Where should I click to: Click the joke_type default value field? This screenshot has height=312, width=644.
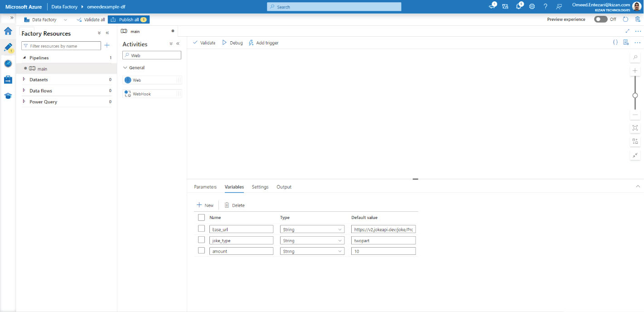[383, 240]
